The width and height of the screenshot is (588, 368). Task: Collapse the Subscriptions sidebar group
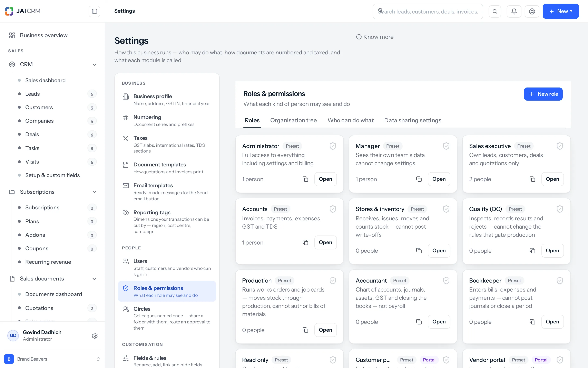pos(94,192)
